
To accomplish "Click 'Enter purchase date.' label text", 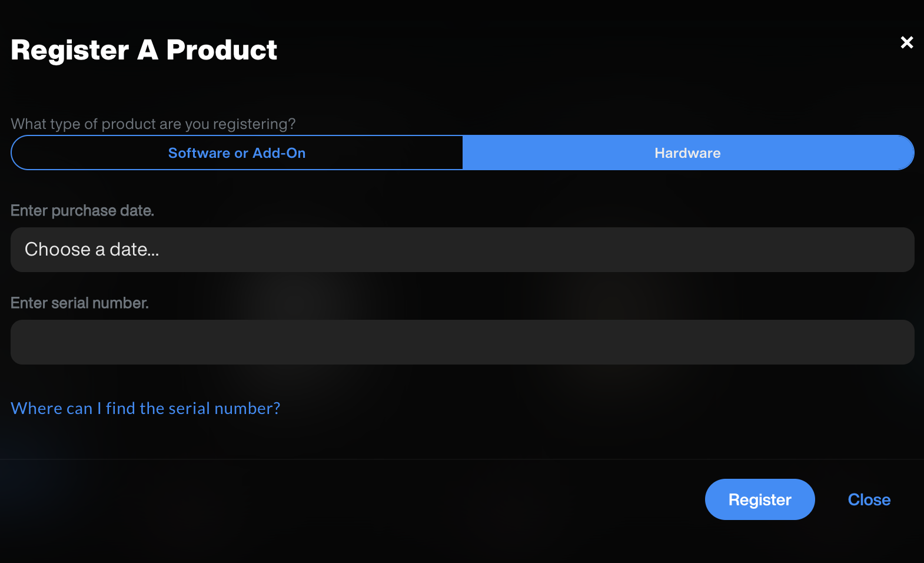I will click(x=82, y=210).
